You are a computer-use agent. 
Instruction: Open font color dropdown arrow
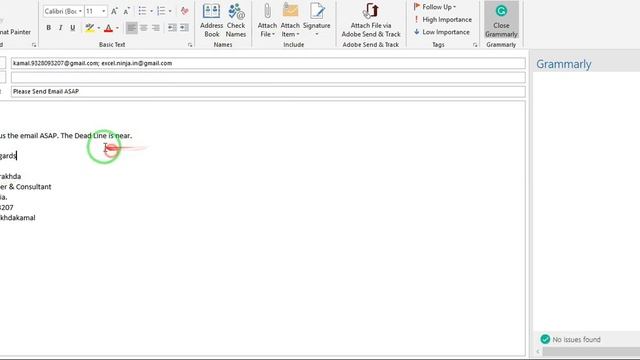click(x=117, y=28)
